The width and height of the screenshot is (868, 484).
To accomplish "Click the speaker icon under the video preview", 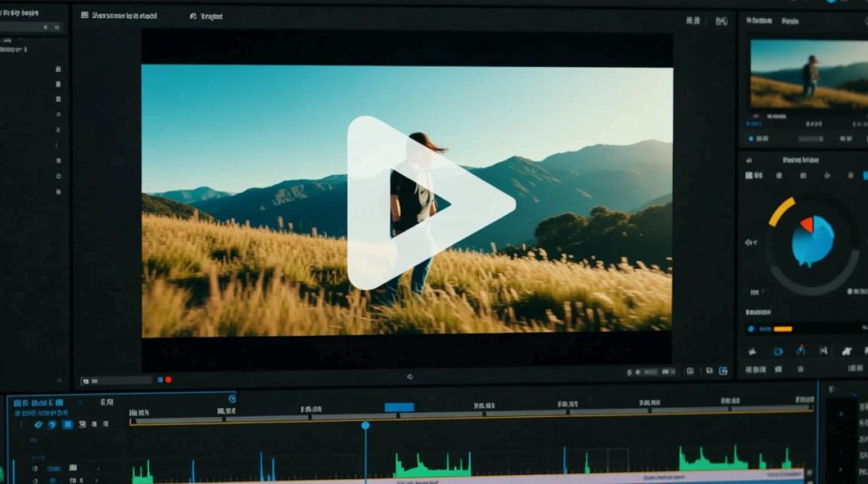I will pyautogui.click(x=409, y=376).
